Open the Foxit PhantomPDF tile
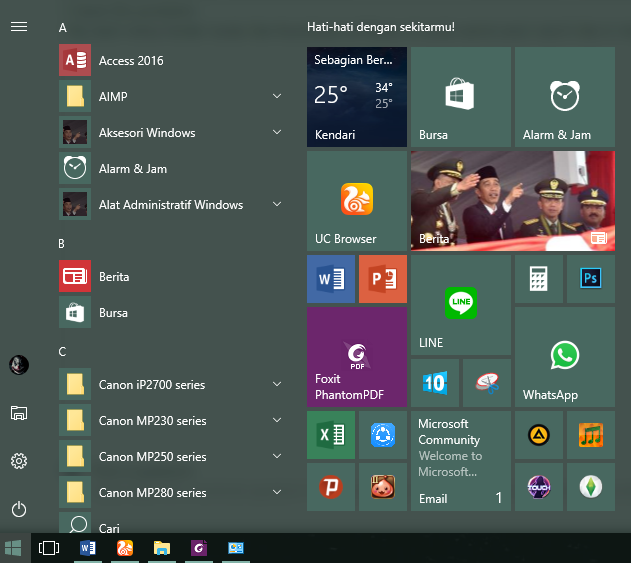 tap(357, 357)
